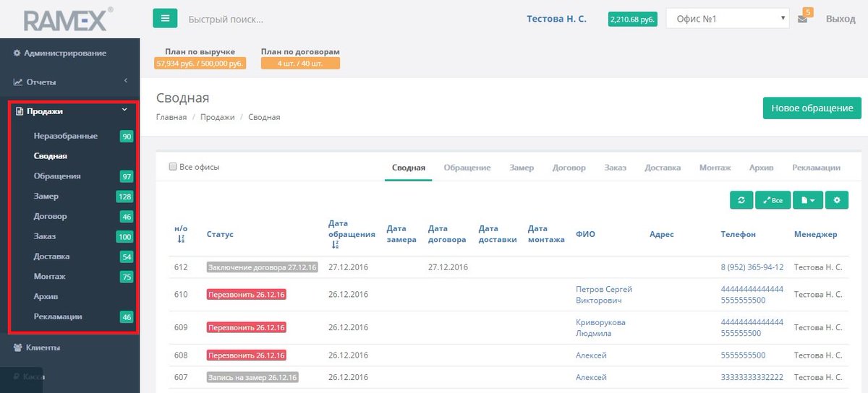
Task: Switch to the Замер tab
Action: 521,168
